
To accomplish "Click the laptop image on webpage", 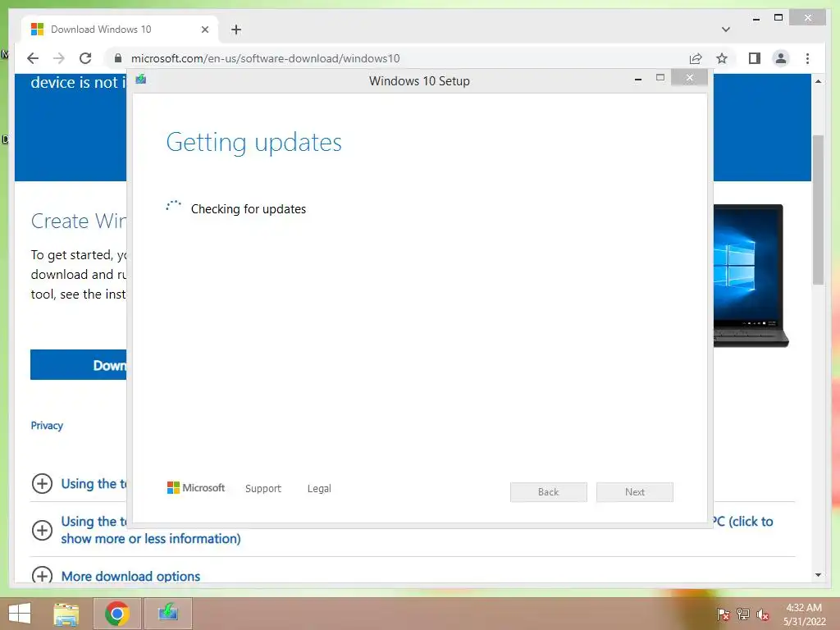I will pos(751,276).
